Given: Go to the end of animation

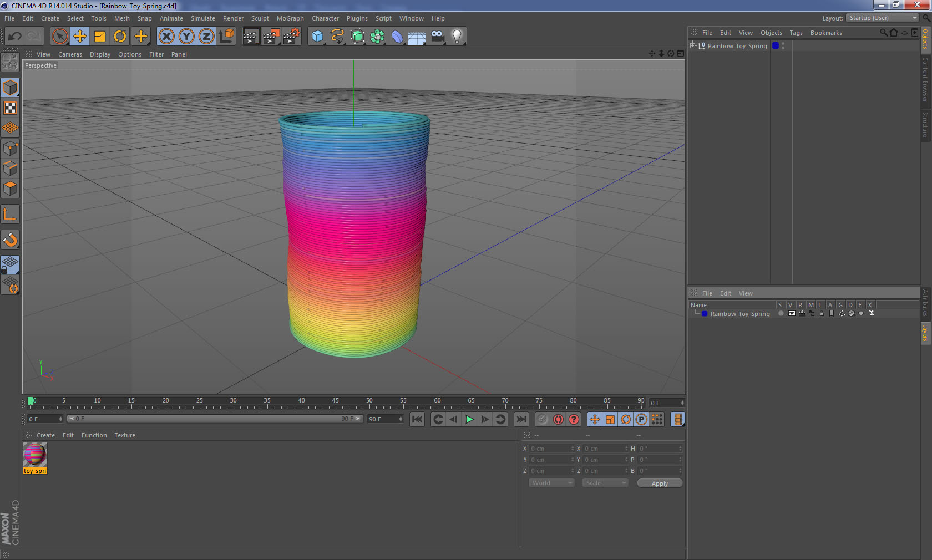Looking at the screenshot, I should [x=521, y=419].
